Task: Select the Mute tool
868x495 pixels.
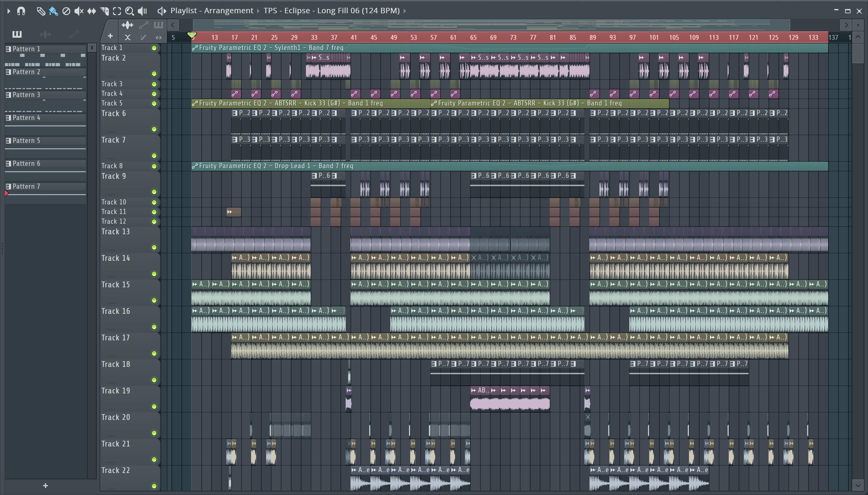Action: pos(79,11)
